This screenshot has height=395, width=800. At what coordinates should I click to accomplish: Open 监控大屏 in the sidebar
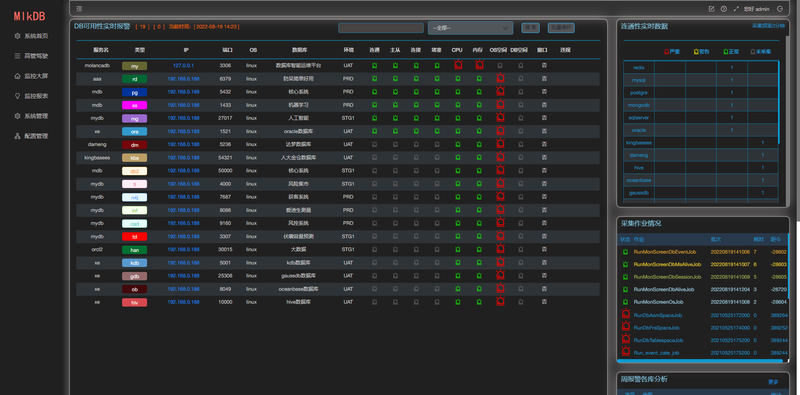pyautogui.click(x=31, y=76)
